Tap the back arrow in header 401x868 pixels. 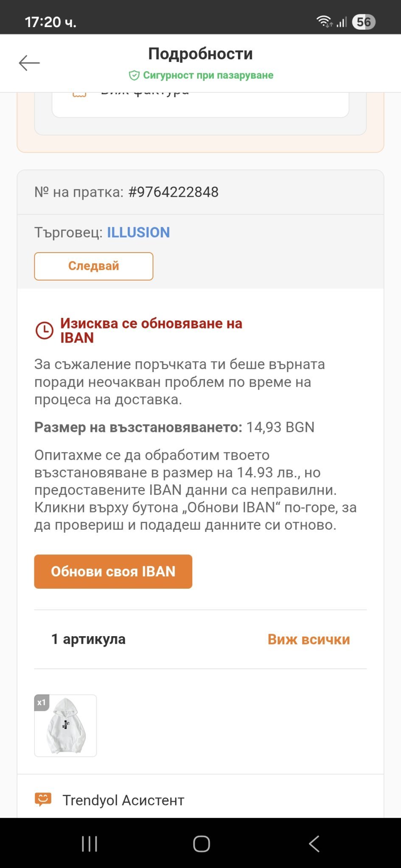29,63
